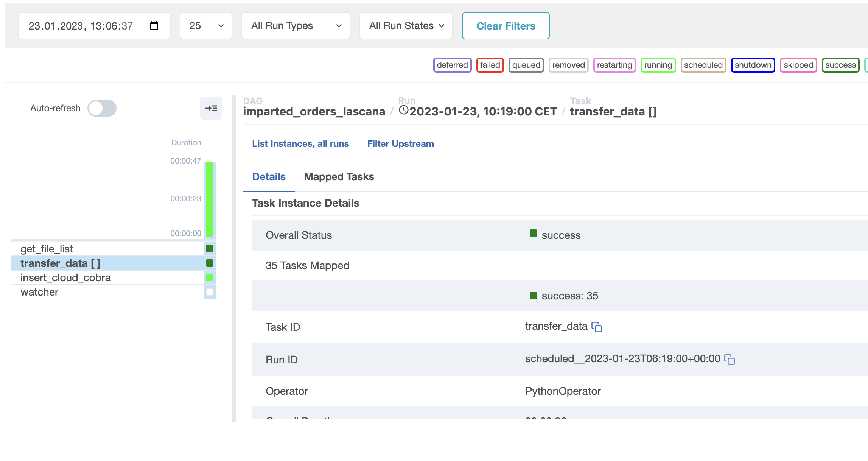Copy the scheduled Run ID value
868x461 pixels.
(x=730, y=360)
